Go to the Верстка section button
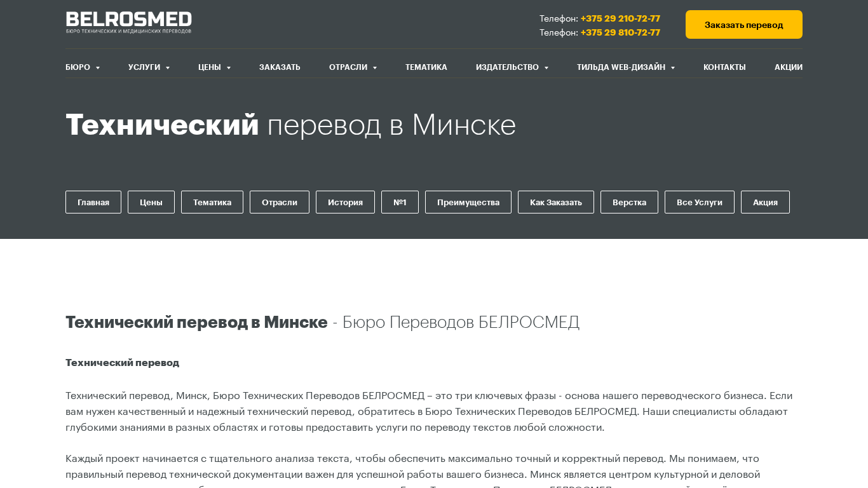This screenshot has width=868, height=488. tap(629, 202)
